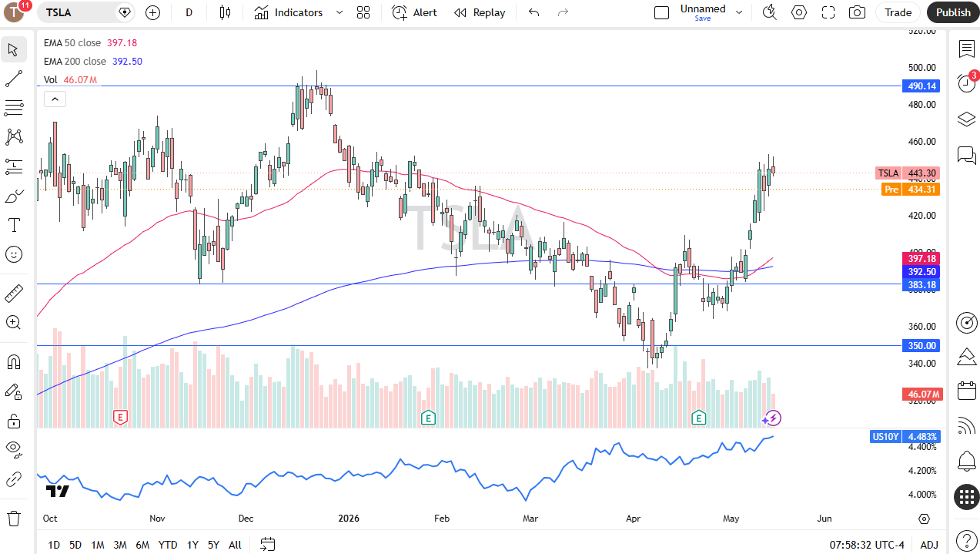Click the EMA 50 close legend entry
The image size is (980, 554).
91,43
